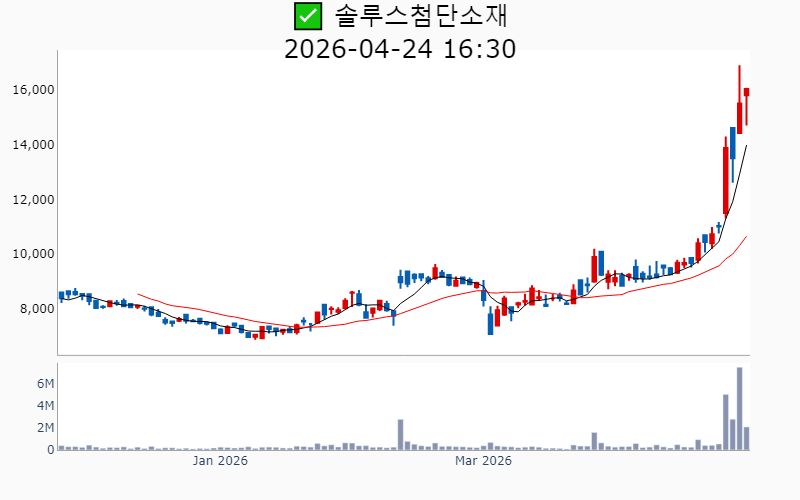Click the volume spike bar in mid-February
This screenshot has width=800, height=500.
point(400,435)
